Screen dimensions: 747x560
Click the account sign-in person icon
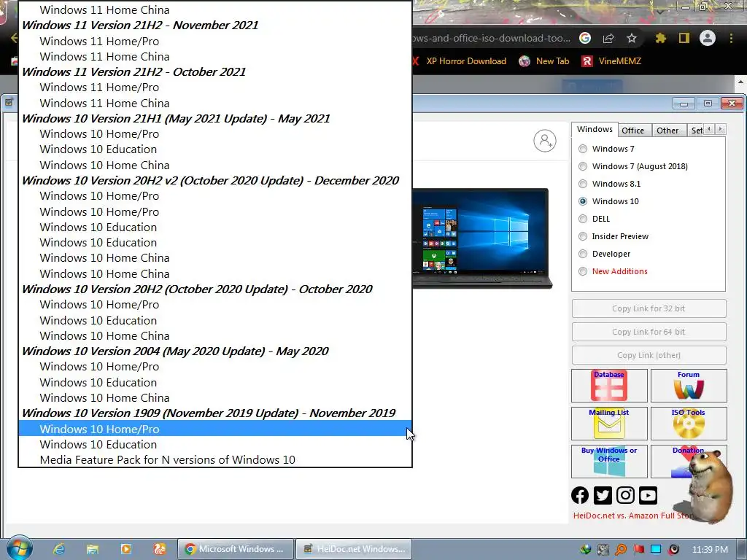click(544, 141)
